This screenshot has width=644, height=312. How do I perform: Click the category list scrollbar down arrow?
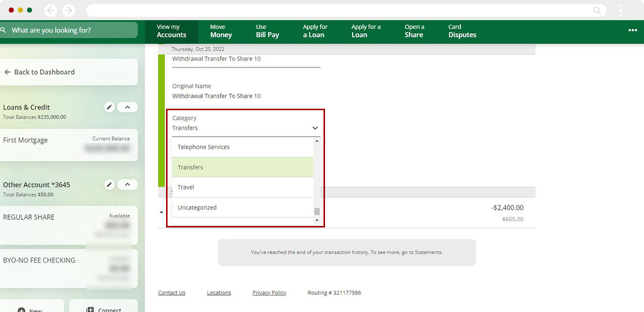pyautogui.click(x=317, y=220)
